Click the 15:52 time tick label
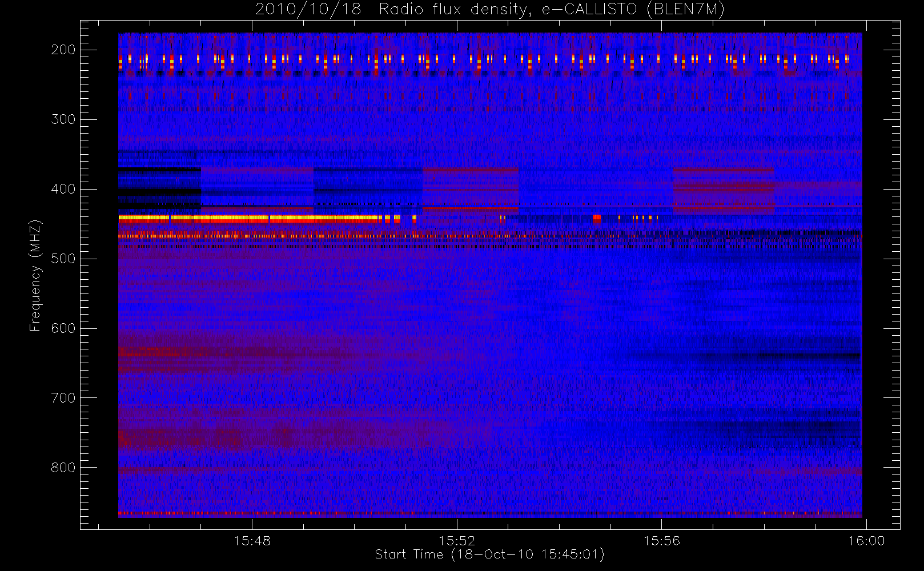The image size is (924, 571). [457, 541]
